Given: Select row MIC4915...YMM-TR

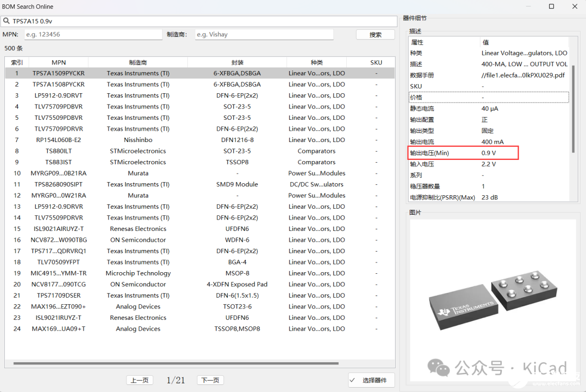Looking at the screenshot, I should (x=200, y=273).
